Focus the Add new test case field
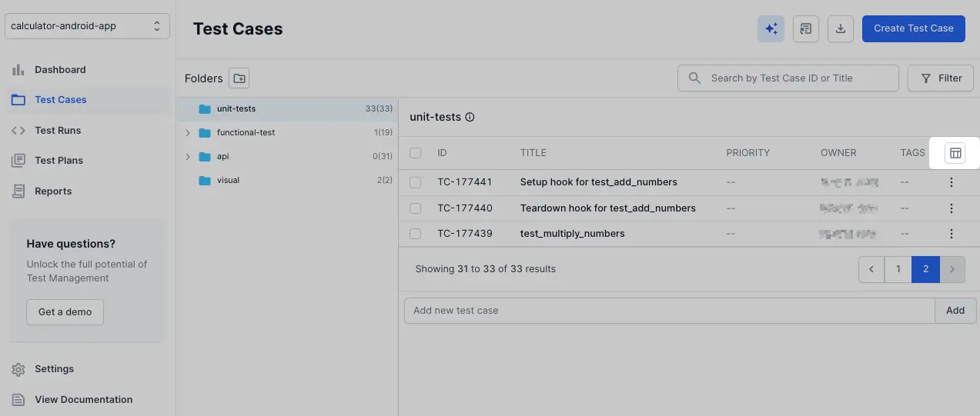The width and height of the screenshot is (980, 416). coord(668,311)
